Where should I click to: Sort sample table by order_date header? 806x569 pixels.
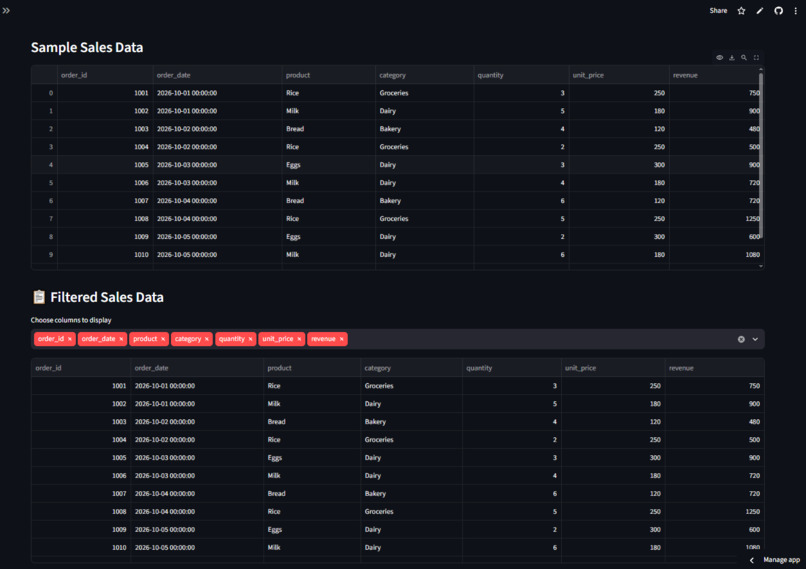click(x=217, y=75)
